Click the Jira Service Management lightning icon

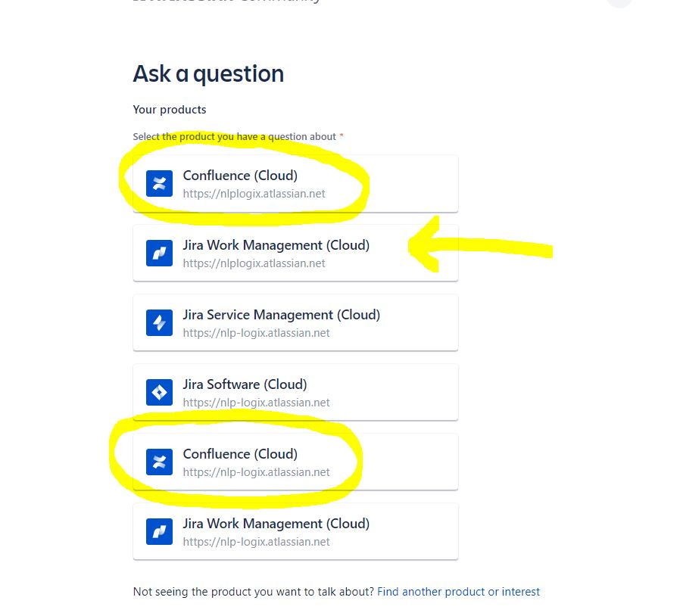159,322
